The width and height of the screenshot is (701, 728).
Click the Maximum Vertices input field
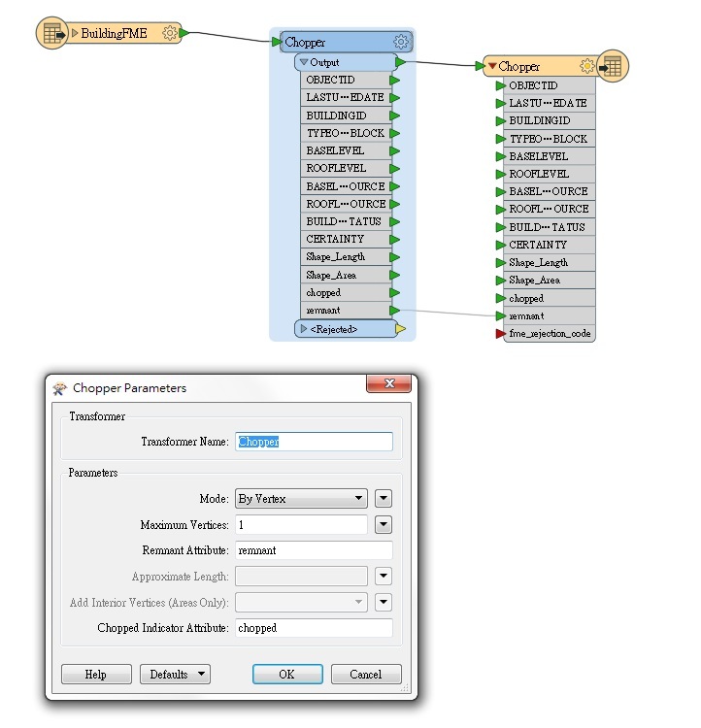(x=301, y=524)
